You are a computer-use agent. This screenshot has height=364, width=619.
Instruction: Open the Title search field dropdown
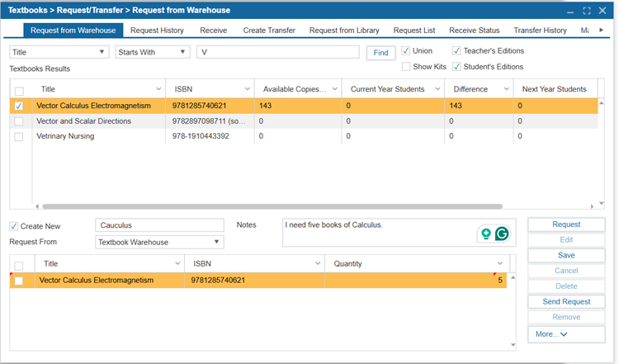pyautogui.click(x=102, y=52)
